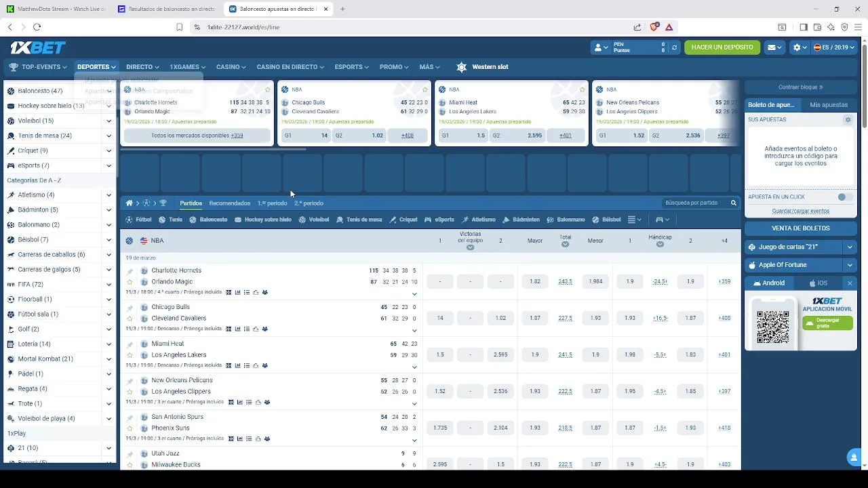Screen dimensions: 868x488
Task: Toggle Apuesta en un click switch
Action: coord(845,197)
